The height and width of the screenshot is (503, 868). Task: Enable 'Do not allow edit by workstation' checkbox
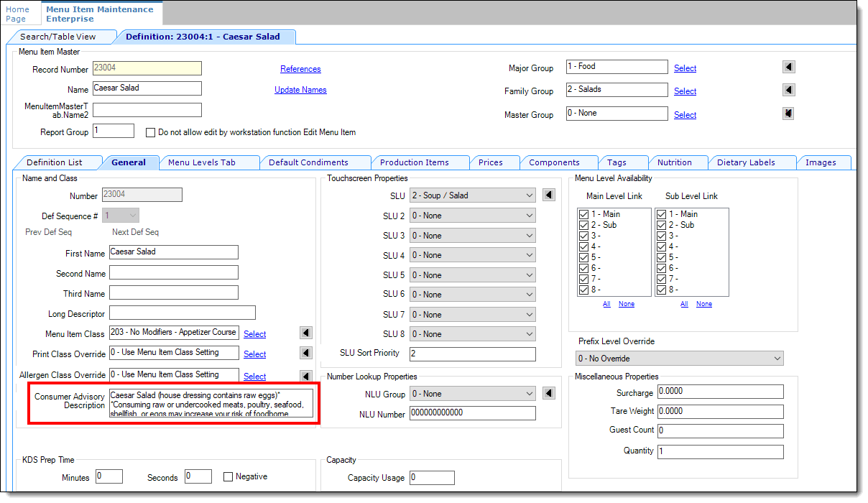[150, 131]
